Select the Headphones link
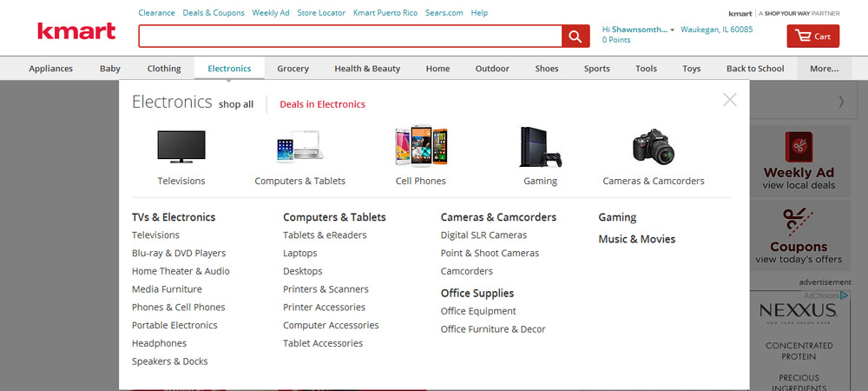Image resolution: width=868 pixels, height=391 pixels. 159,343
